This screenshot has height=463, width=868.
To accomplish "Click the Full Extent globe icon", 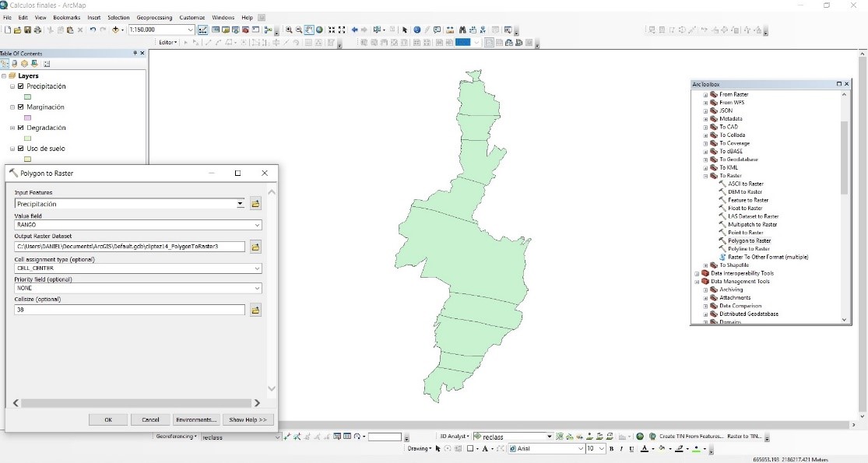I will tap(319, 30).
